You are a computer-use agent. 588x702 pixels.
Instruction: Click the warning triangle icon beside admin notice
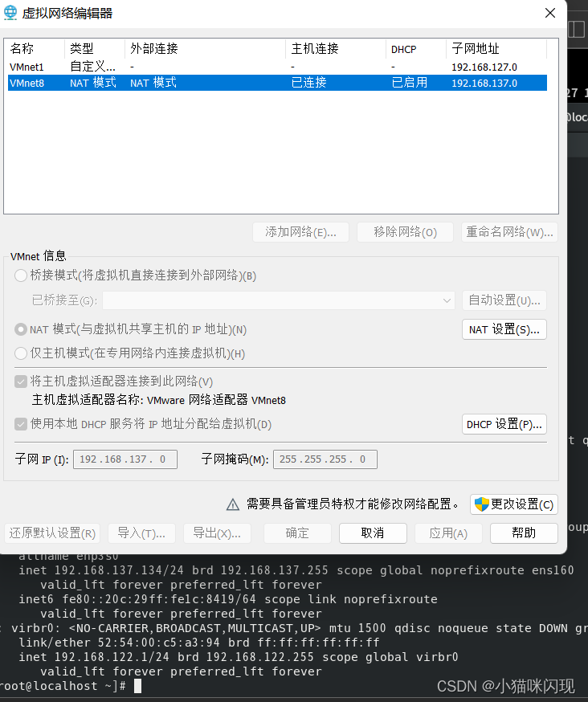coord(233,504)
